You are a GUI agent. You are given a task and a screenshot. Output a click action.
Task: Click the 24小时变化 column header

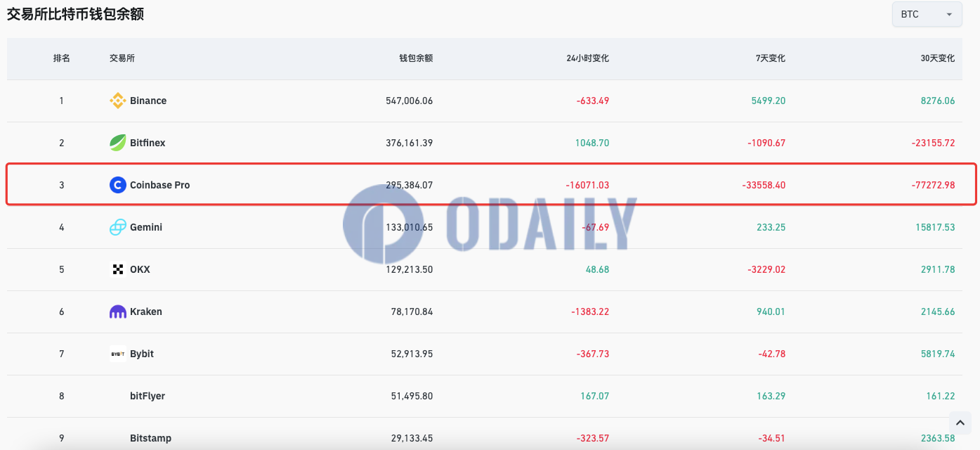[x=588, y=58]
